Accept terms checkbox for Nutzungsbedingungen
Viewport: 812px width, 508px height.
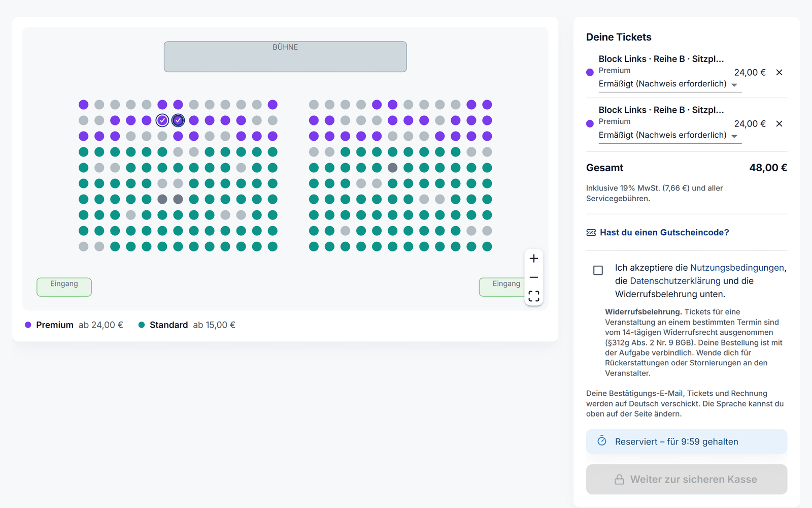[598, 270]
